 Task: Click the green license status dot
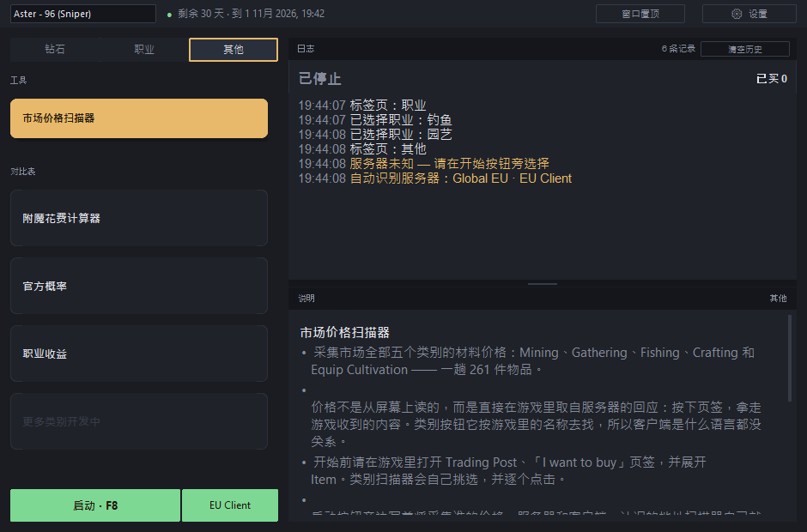169,15
